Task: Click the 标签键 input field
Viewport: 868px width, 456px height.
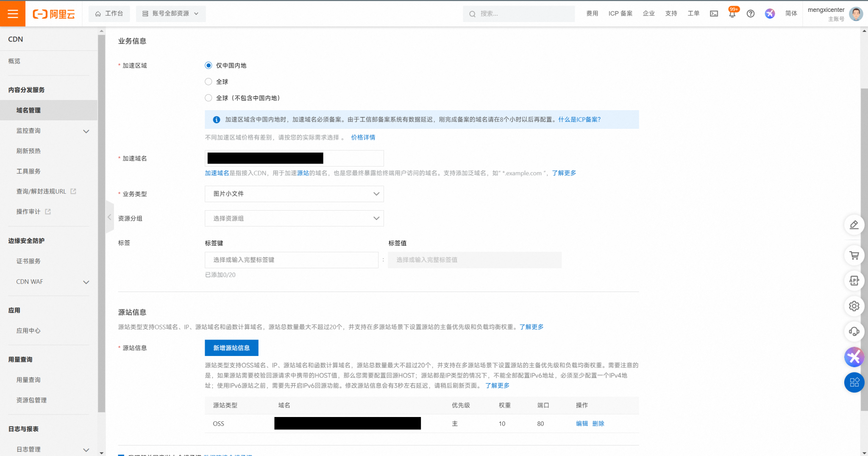Action: [291, 260]
